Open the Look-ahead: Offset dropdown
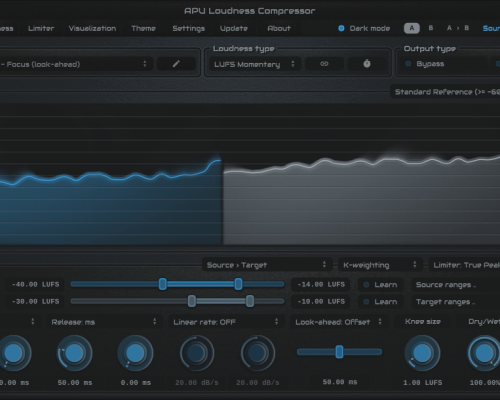Image resolution: width=500 pixels, height=400 pixels. click(x=339, y=322)
